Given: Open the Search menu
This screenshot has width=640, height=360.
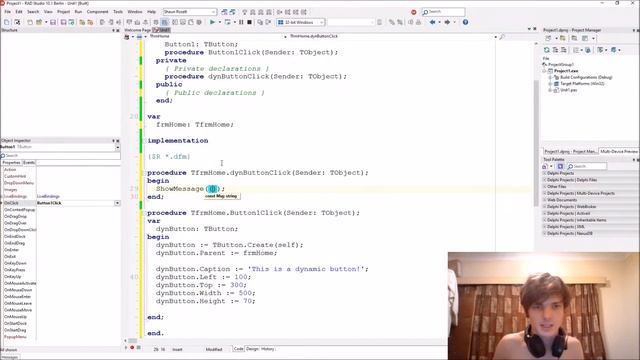Looking at the screenshot, I should [33, 12].
